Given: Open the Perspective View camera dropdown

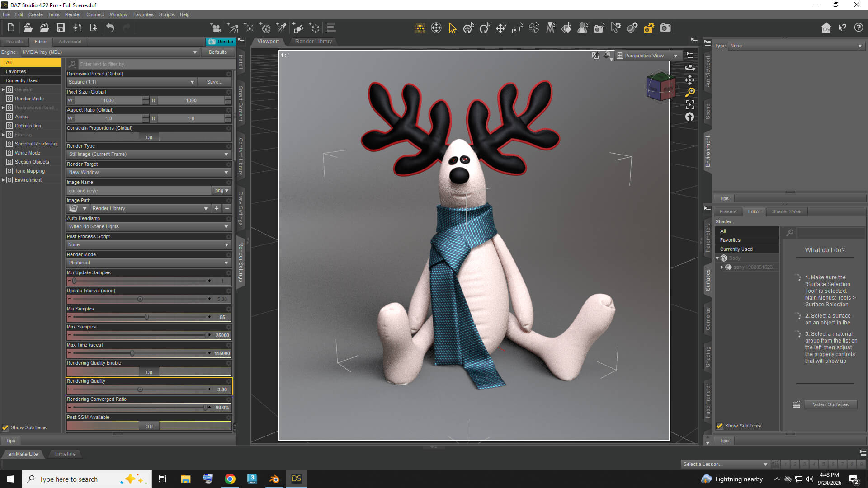Looking at the screenshot, I should pos(648,56).
